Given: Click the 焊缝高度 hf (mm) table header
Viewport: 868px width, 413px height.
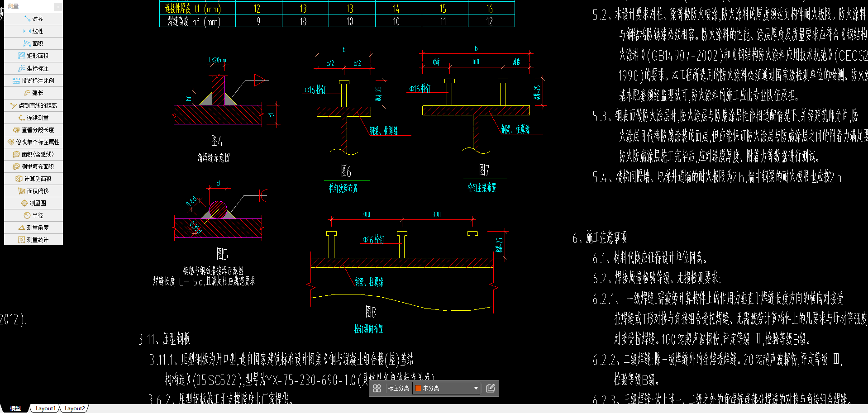Looking at the screenshot, I should pos(194,21).
